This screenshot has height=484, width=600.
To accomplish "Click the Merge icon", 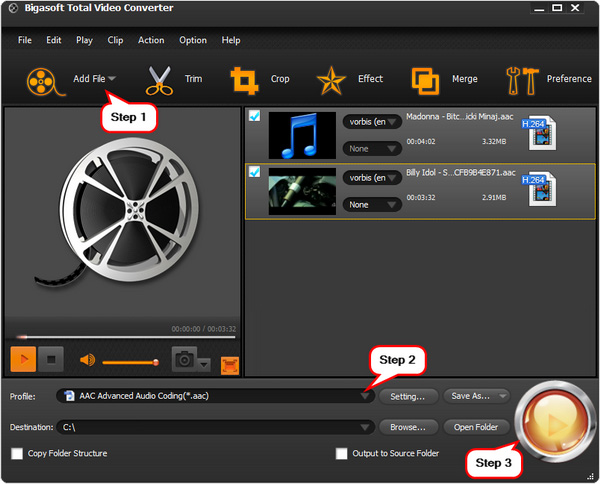I will coord(425,81).
